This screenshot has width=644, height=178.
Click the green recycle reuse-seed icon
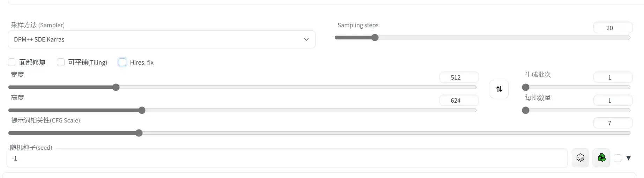[x=601, y=158]
